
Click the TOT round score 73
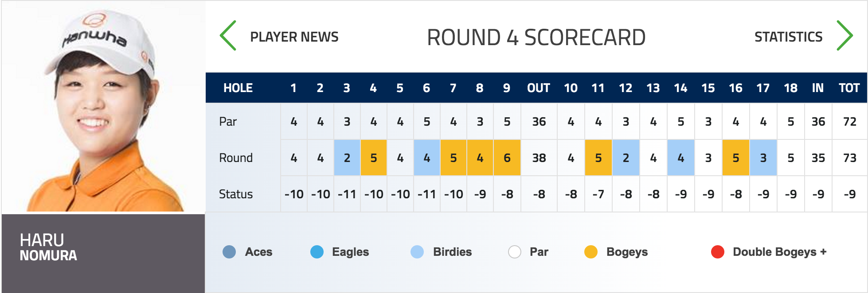click(x=850, y=158)
